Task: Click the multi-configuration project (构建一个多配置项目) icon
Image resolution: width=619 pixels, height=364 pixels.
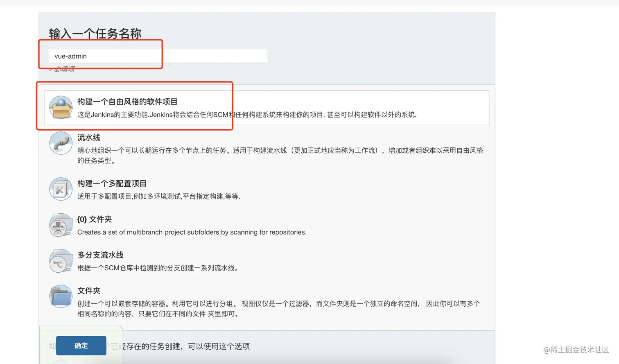Action: coord(61,189)
